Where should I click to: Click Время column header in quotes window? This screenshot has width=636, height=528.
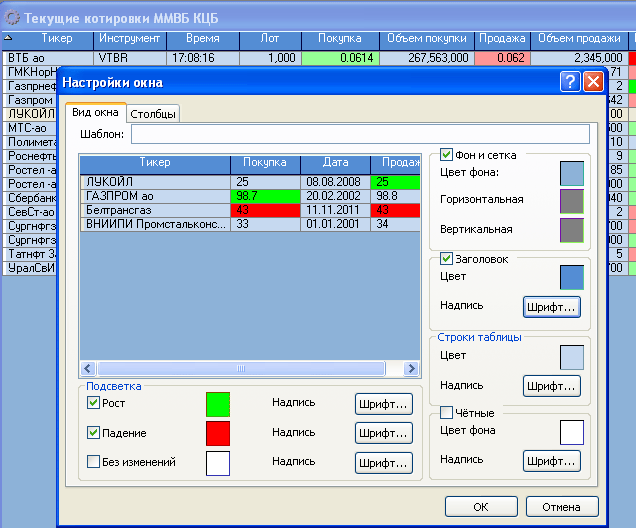(202, 39)
